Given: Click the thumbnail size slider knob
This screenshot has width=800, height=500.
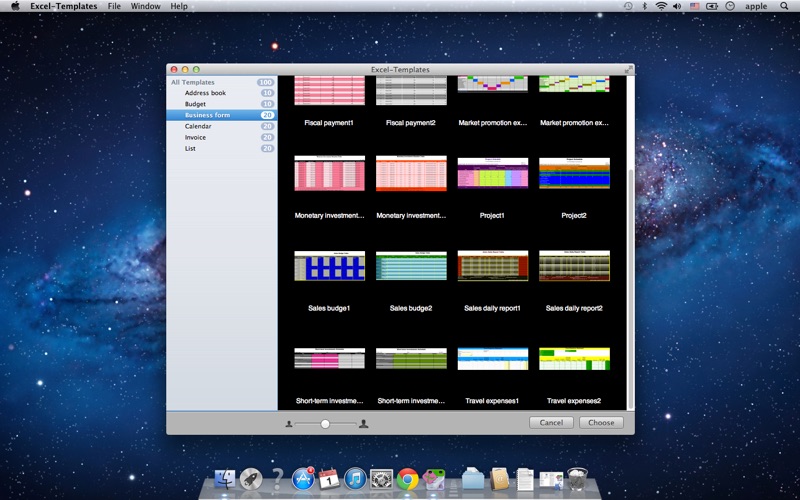Looking at the screenshot, I should (x=325, y=424).
